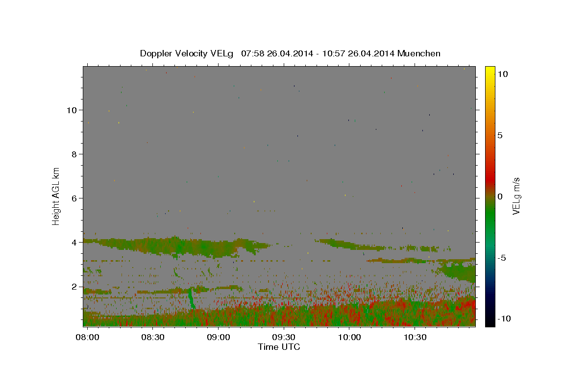This screenshot has width=588, height=392.
Task: Click the 'Time UTC' axis title
Action: pos(279,347)
